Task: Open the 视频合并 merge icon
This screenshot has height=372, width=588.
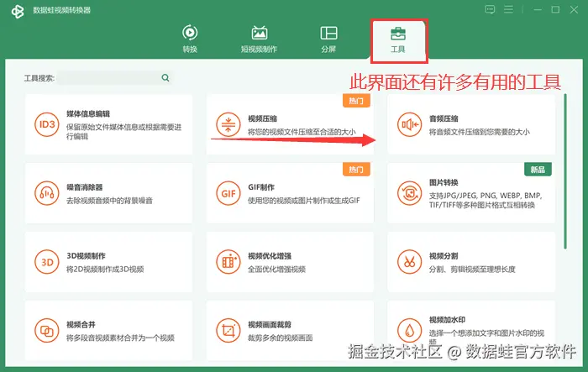Action: pyautogui.click(x=47, y=331)
